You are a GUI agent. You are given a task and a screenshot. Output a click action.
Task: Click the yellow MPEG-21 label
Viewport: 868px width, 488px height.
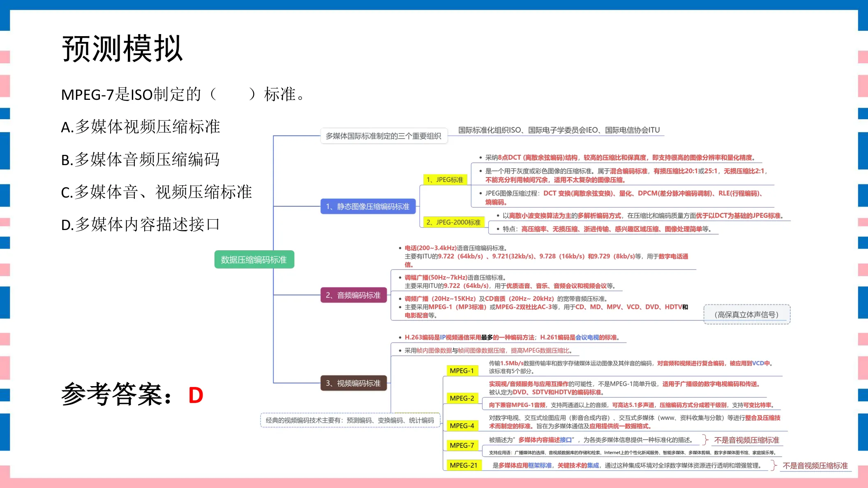pos(464,465)
